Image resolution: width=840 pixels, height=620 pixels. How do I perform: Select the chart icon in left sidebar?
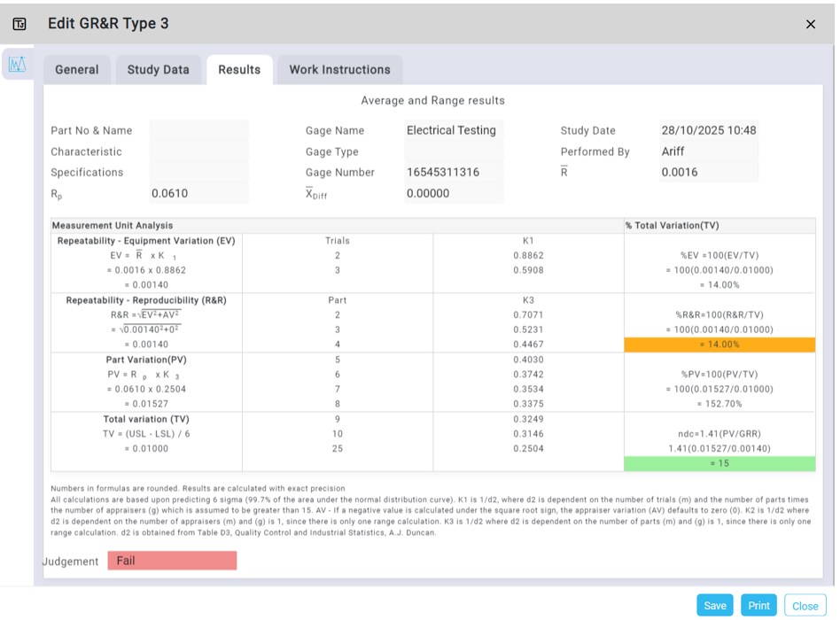click(18, 64)
